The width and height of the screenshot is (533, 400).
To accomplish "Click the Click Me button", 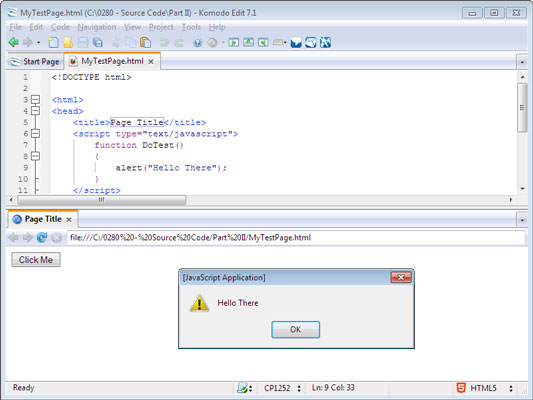I will tap(36, 260).
